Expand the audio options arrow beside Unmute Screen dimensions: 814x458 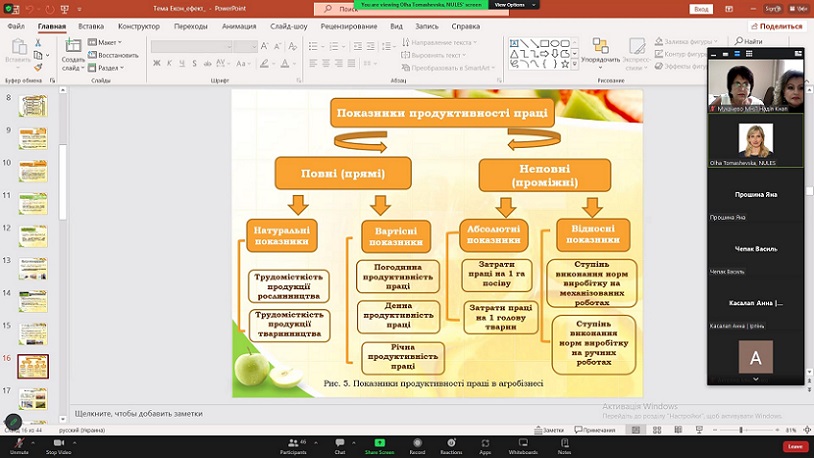pos(33,442)
